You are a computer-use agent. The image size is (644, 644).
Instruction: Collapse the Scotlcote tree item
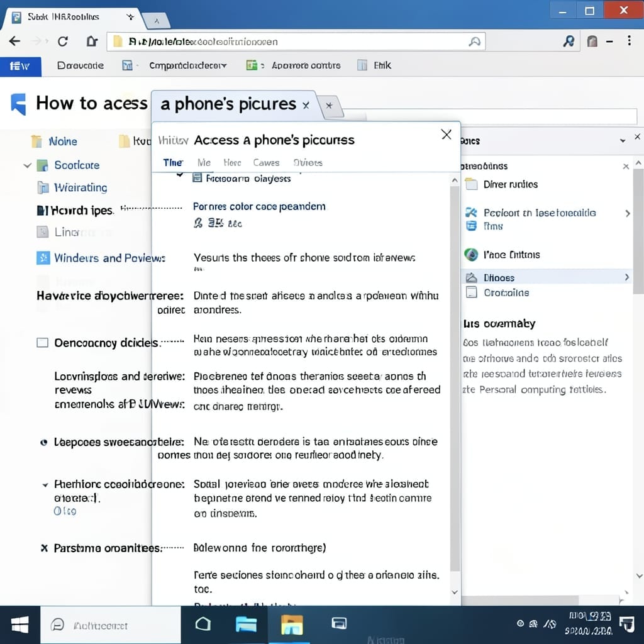click(27, 165)
